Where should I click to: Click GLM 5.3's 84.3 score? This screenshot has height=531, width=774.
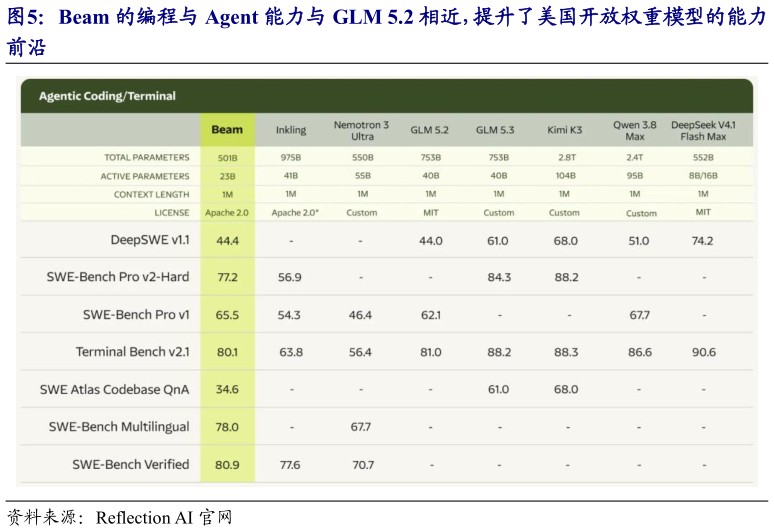[499, 277]
